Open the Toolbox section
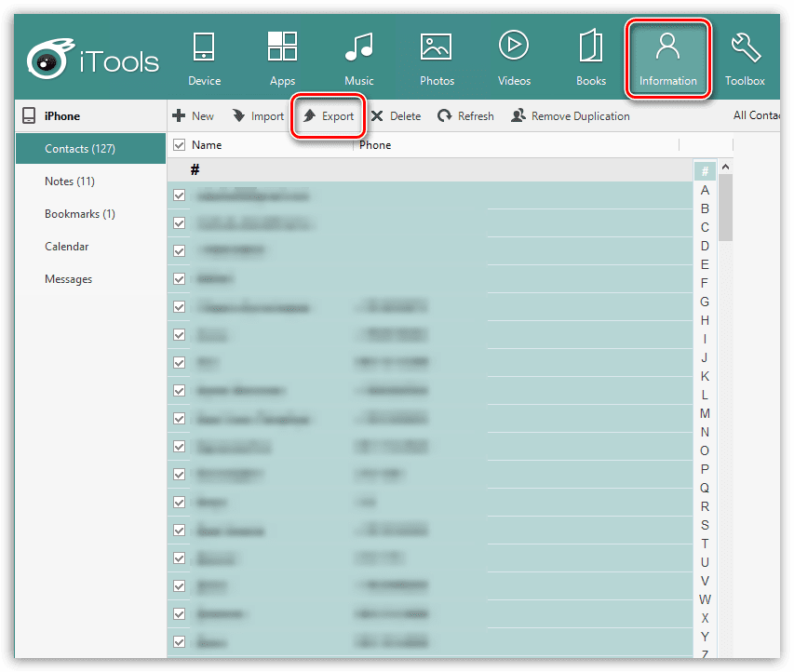Screen dimensions: 794x672 click(x=745, y=59)
